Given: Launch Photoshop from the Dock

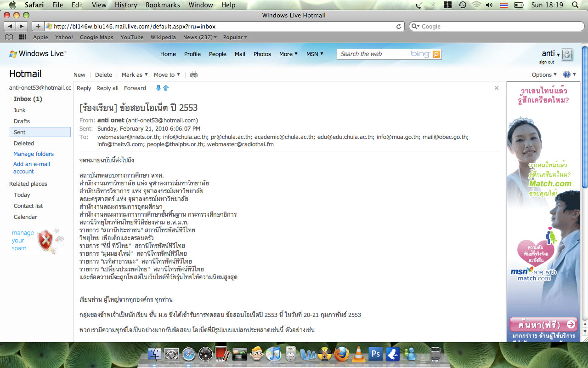Looking at the screenshot, I should (376, 354).
